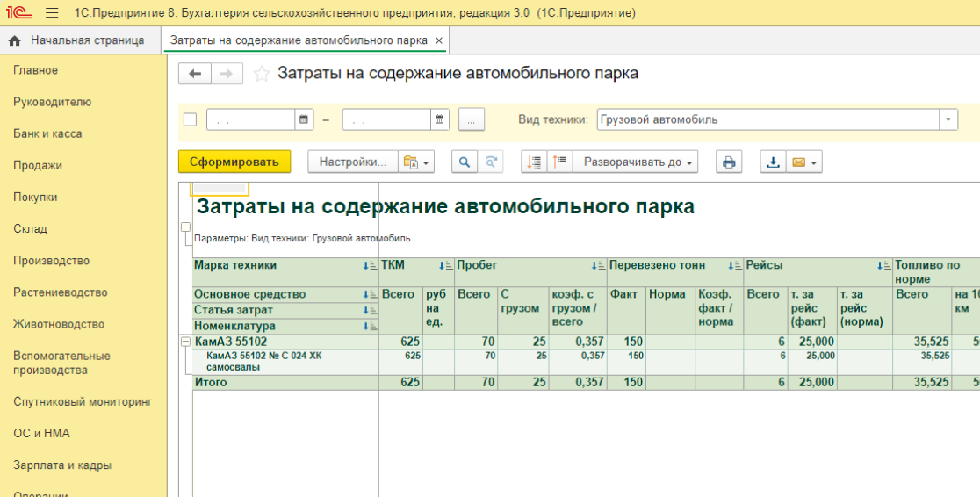Toggle the period filter checkbox

coord(190,119)
